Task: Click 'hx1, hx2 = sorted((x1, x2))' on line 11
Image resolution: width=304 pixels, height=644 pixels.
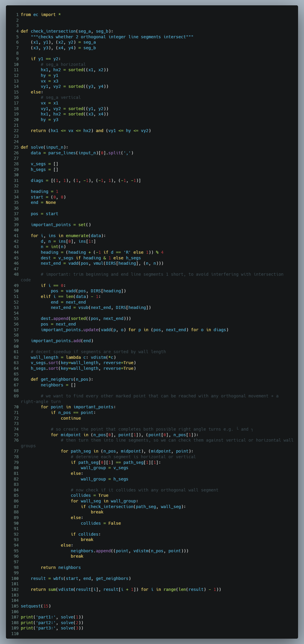Action: pyautogui.click(x=75, y=70)
